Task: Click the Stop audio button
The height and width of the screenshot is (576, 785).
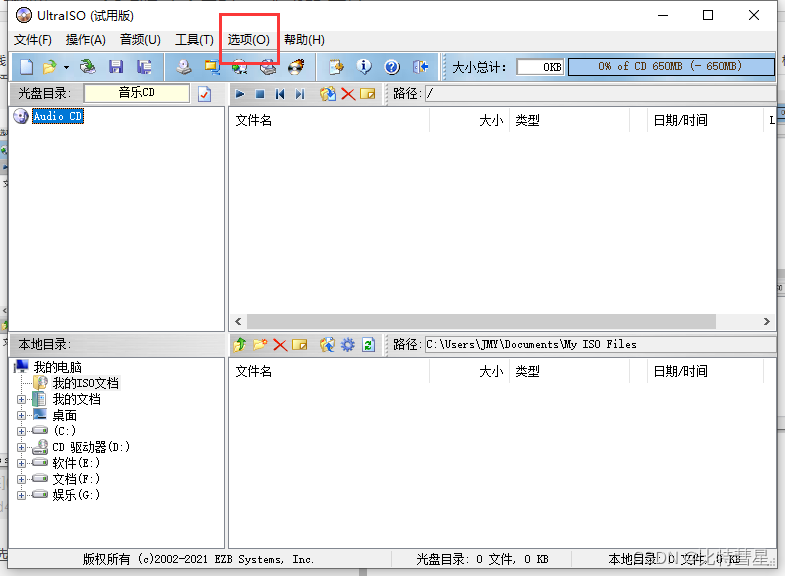Action: [x=260, y=94]
